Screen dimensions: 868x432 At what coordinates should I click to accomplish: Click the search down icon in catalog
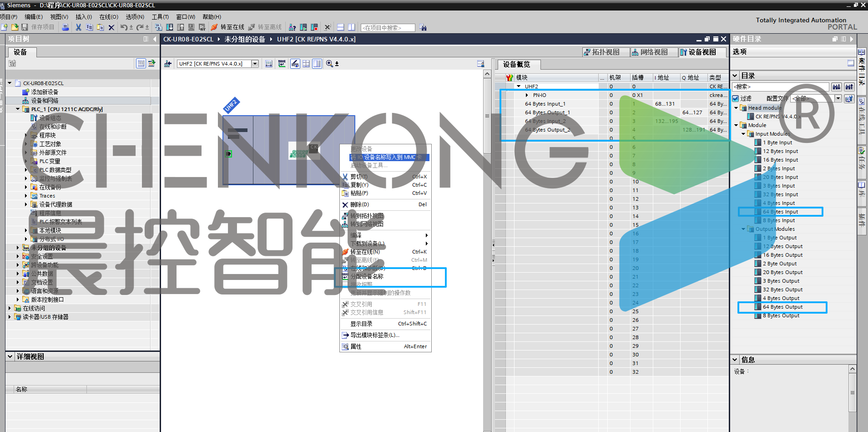(x=836, y=86)
